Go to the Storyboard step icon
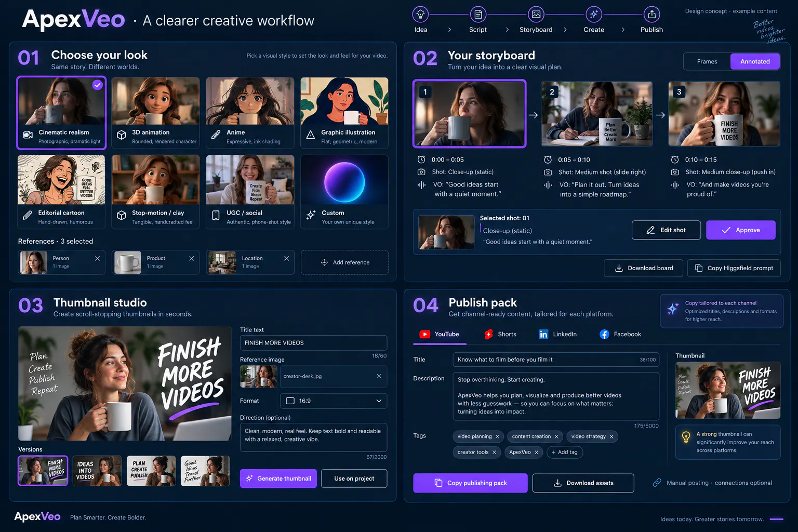This screenshot has width=798, height=532. (536, 14)
